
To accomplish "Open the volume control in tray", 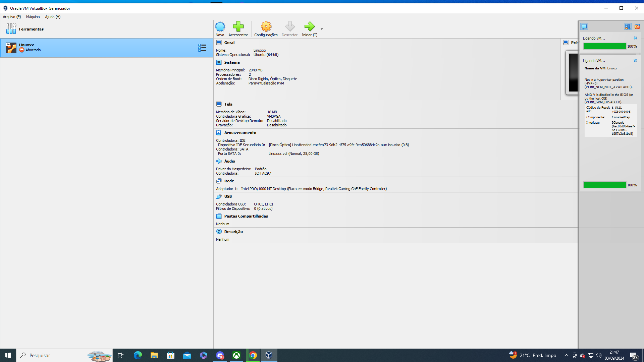I will 599,355.
